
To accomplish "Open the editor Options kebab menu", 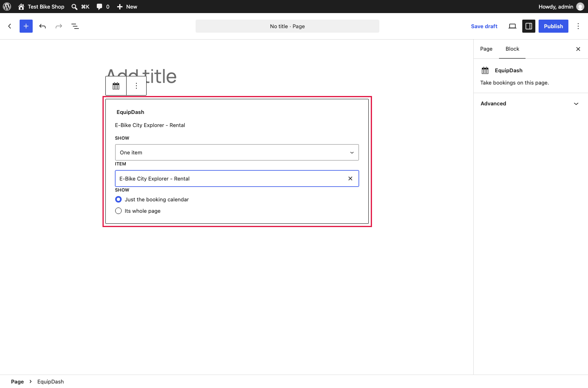I will click(x=578, y=26).
